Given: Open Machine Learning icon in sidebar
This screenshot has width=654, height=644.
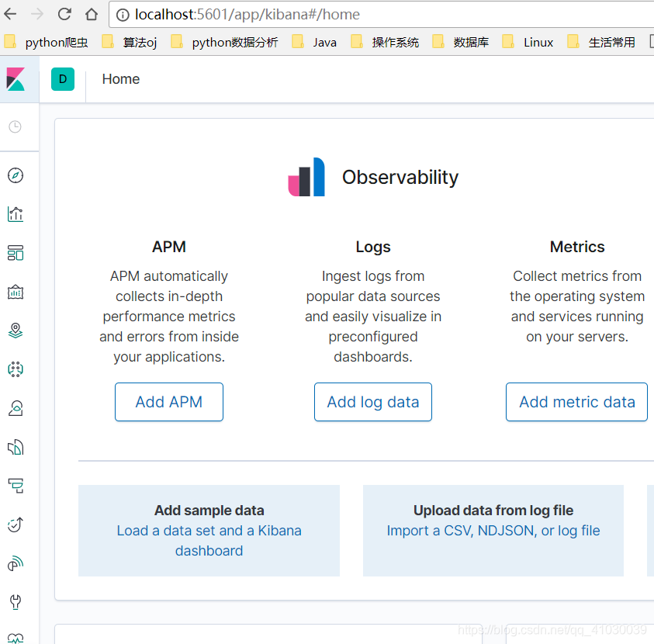Looking at the screenshot, I should 16,369.
